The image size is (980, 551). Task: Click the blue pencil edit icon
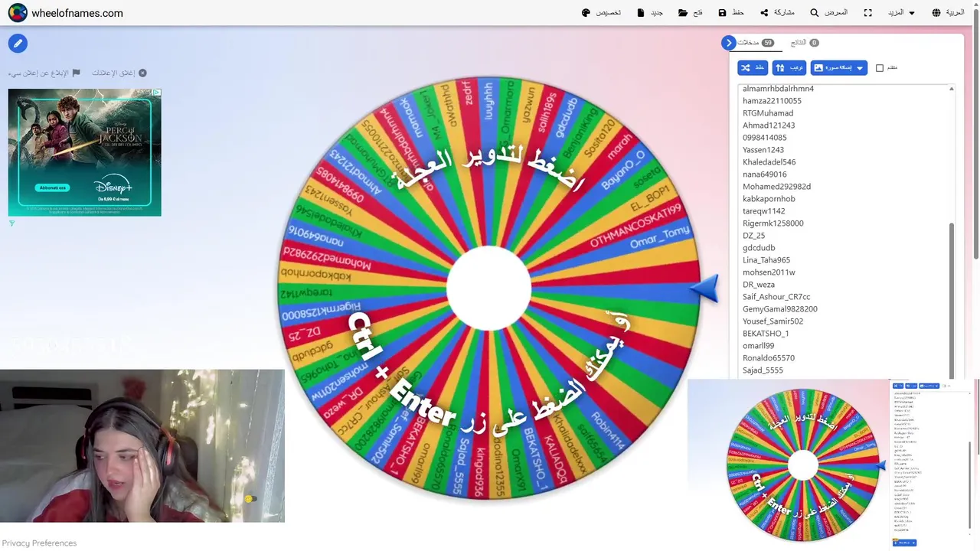[18, 44]
